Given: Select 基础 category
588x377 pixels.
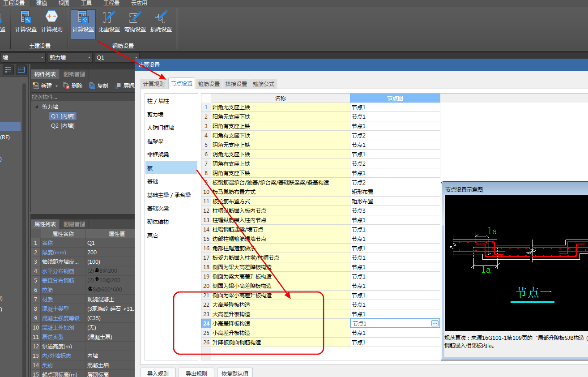Looking at the screenshot, I should tap(171, 182).
